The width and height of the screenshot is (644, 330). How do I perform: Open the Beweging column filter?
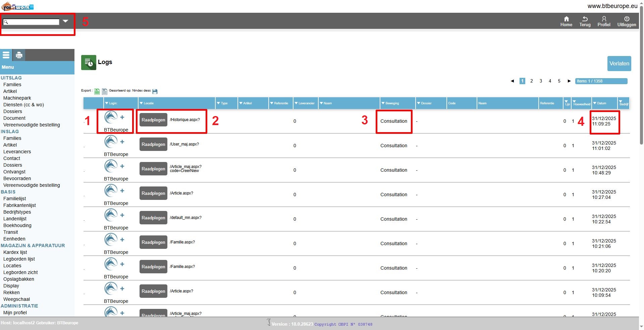383,103
